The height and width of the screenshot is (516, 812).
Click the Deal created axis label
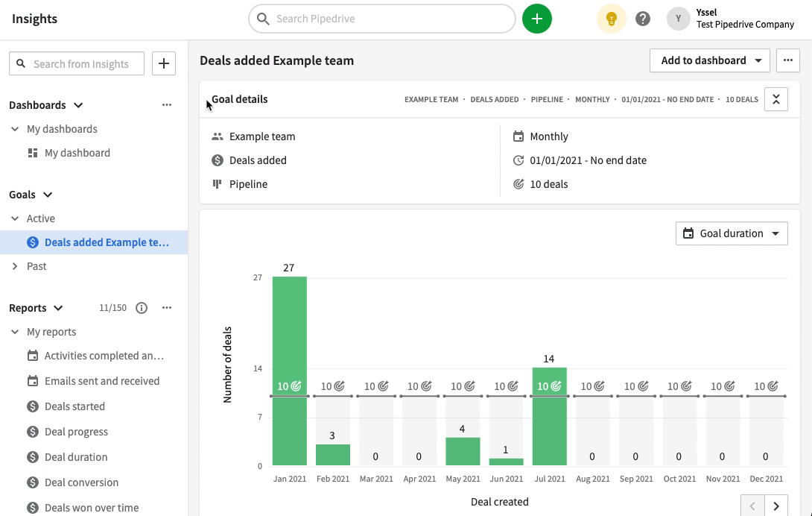coord(500,502)
